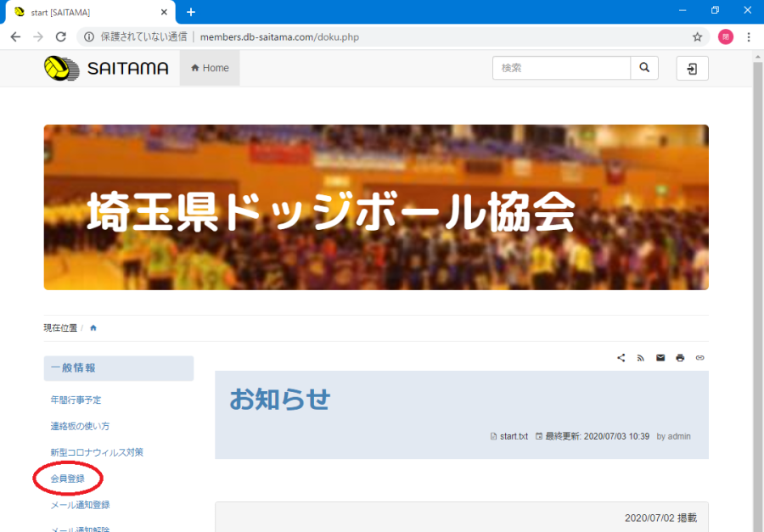
Task: Select the Home item in the navbar
Action: click(210, 68)
